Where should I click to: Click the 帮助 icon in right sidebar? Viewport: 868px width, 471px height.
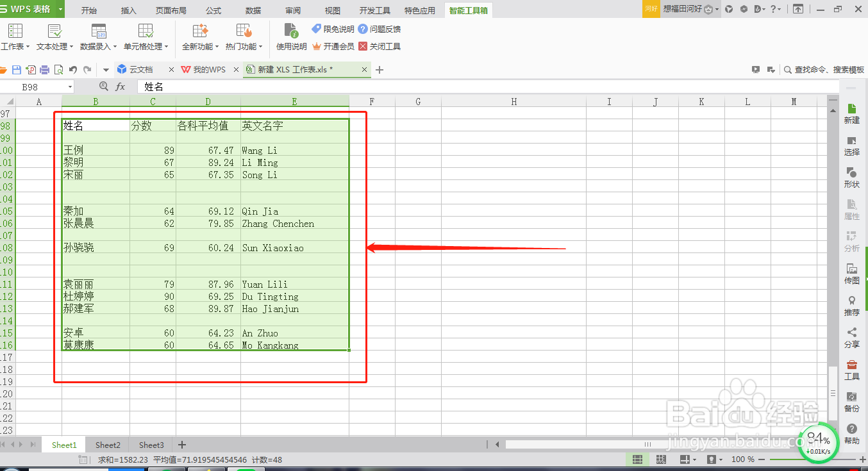(852, 434)
